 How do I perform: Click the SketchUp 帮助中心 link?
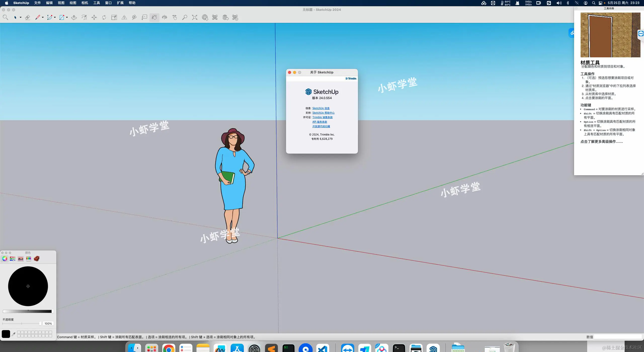click(x=324, y=113)
